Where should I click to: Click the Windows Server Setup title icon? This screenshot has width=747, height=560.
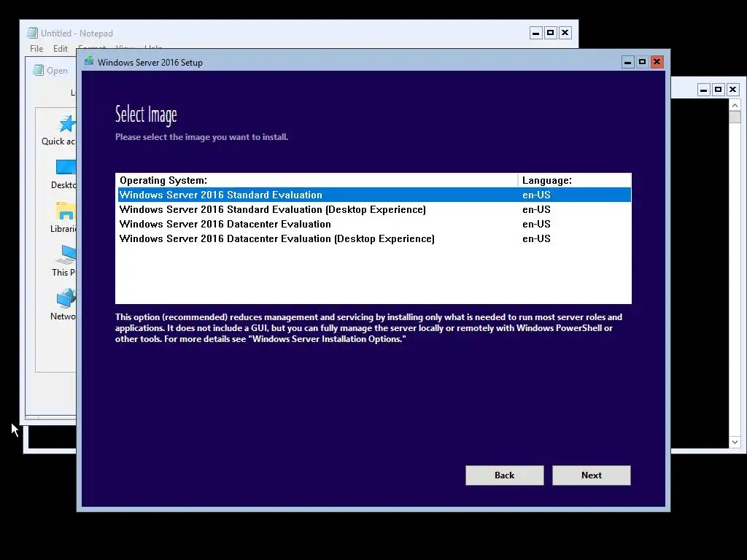89,61
